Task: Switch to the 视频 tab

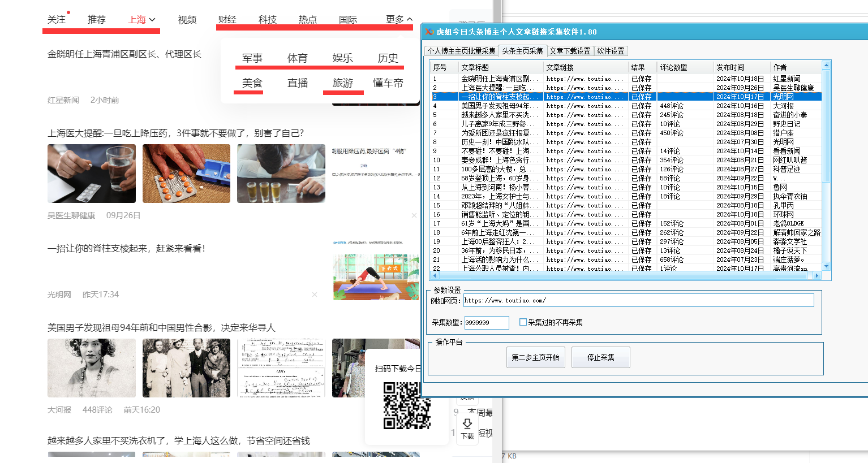Action: tap(187, 20)
